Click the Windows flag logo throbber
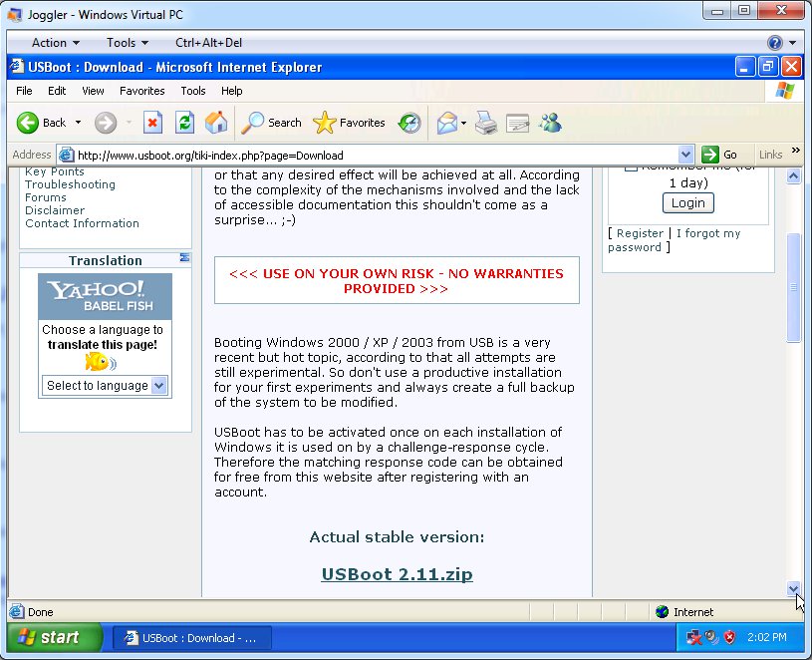 (x=784, y=91)
